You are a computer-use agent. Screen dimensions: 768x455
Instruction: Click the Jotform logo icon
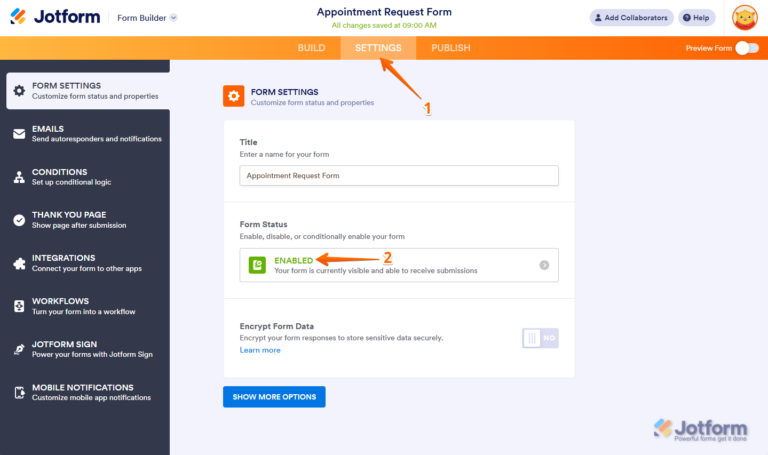tap(18, 17)
